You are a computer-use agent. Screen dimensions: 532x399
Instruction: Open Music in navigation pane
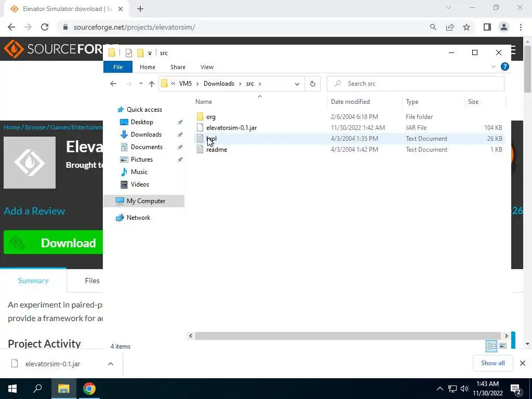139,172
